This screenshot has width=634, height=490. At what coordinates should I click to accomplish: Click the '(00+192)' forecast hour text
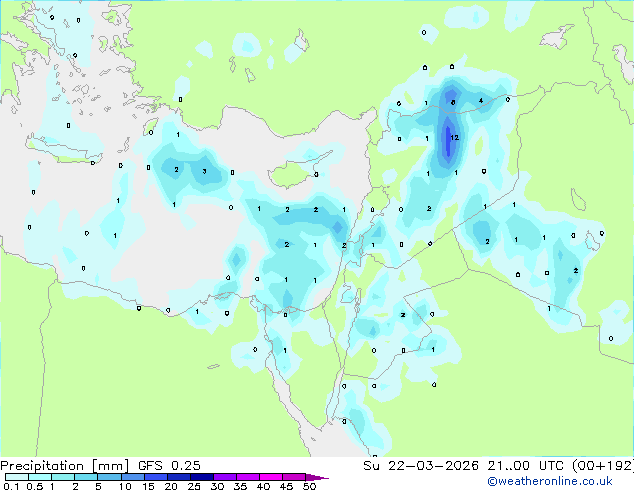[603, 465]
